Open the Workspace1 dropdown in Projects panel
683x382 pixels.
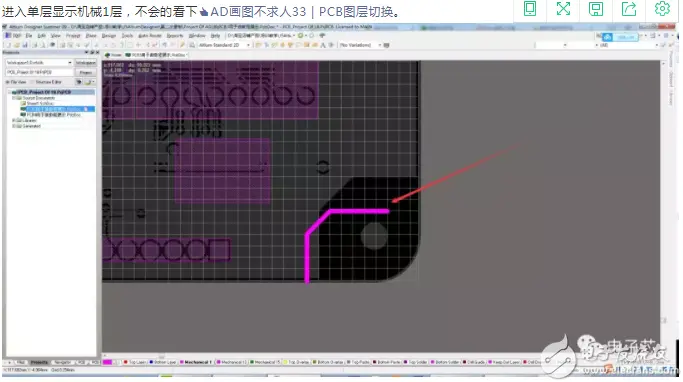point(39,63)
